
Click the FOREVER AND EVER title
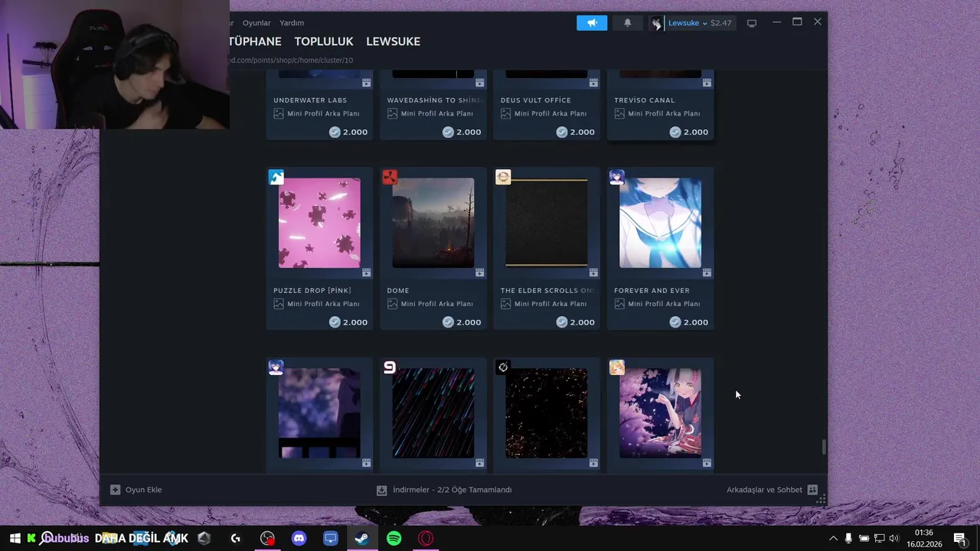tap(652, 291)
